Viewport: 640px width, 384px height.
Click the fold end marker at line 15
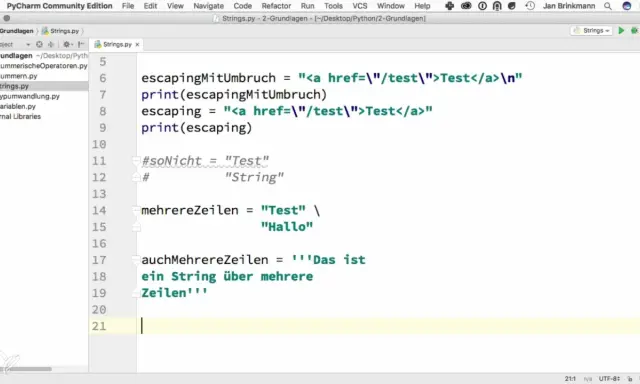[136, 227]
